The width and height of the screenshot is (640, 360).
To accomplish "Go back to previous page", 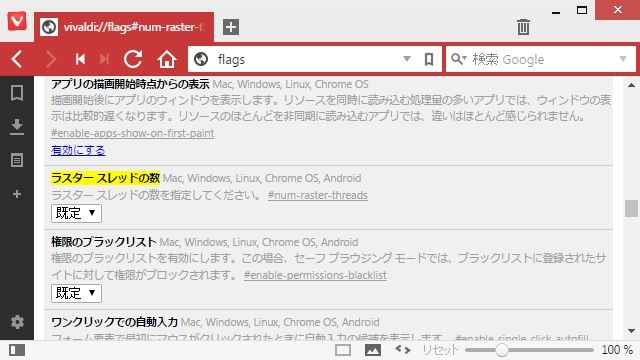I will coord(17,60).
